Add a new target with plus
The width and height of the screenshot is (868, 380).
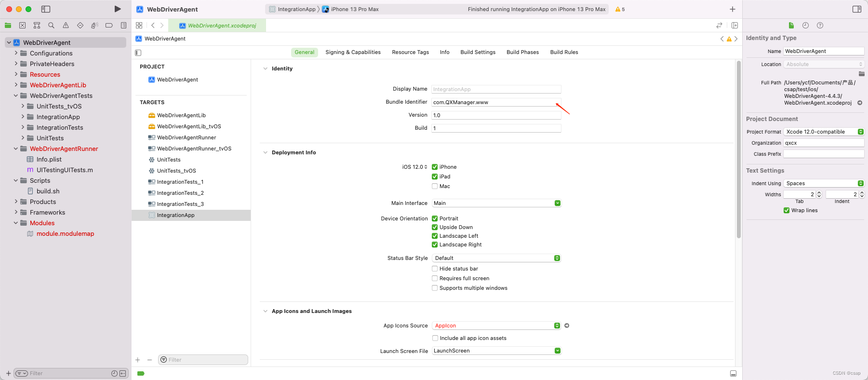click(x=138, y=360)
